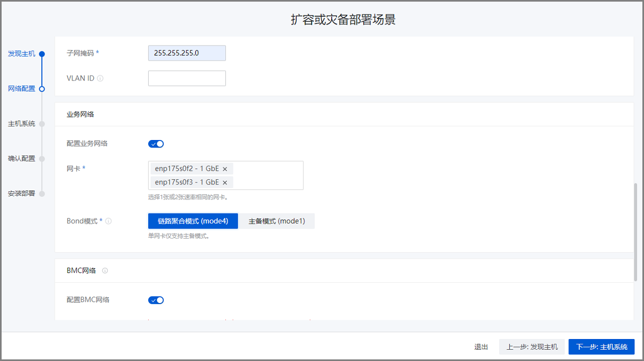Screen dimensions: 644x361
Task: Toggle the 配置业务网络 switch off
Action: [156, 144]
